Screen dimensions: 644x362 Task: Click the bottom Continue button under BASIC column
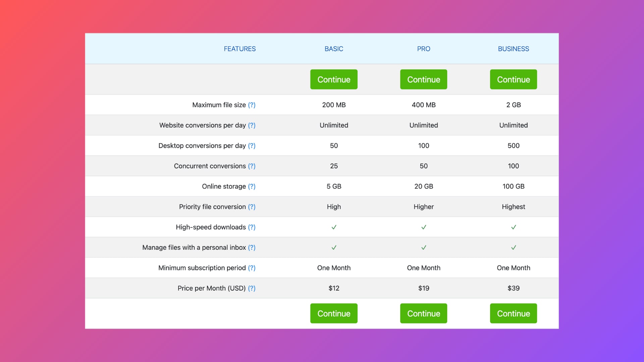[x=334, y=313]
